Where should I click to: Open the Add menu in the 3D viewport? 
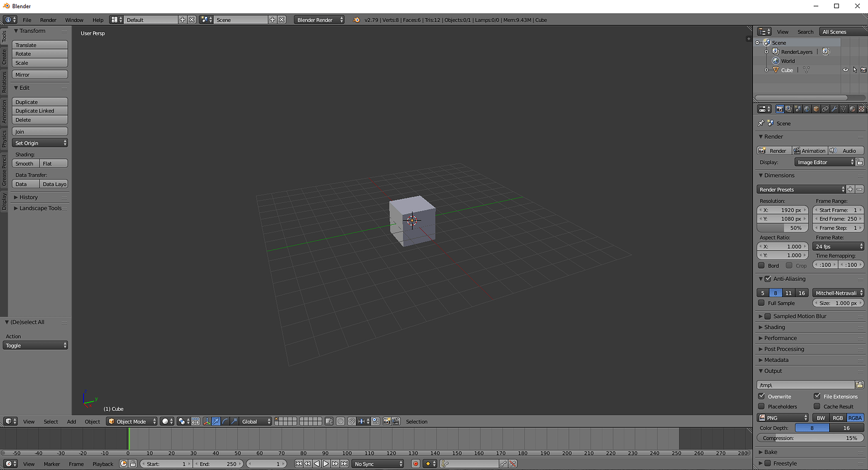(x=71, y=421)
